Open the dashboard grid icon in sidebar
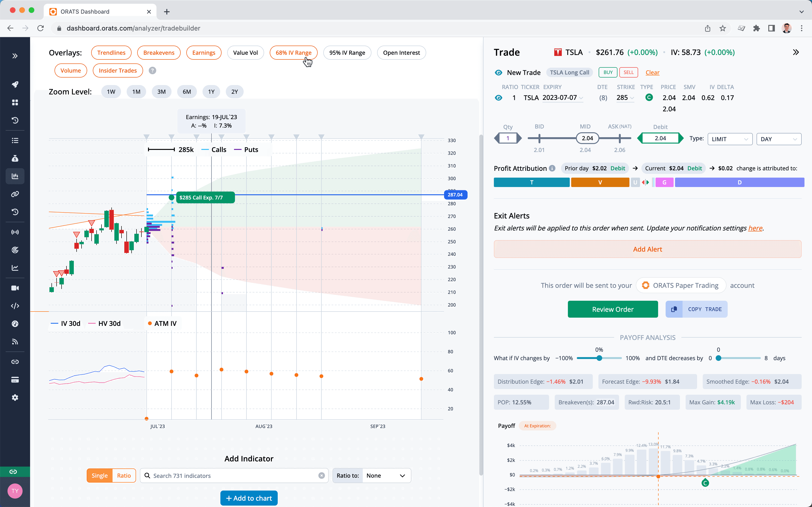The height and width of the screenshot is (507, 812). 15,102
